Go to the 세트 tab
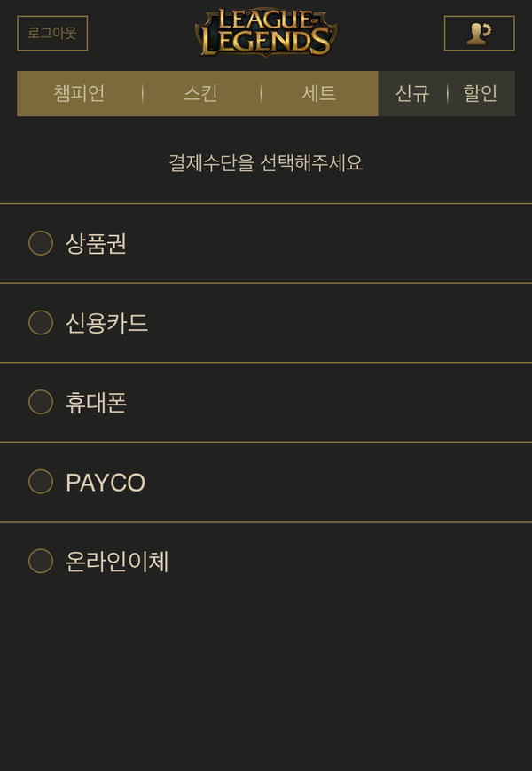Image resolution: width=532 pixels, height=771 pixels. 319,93
